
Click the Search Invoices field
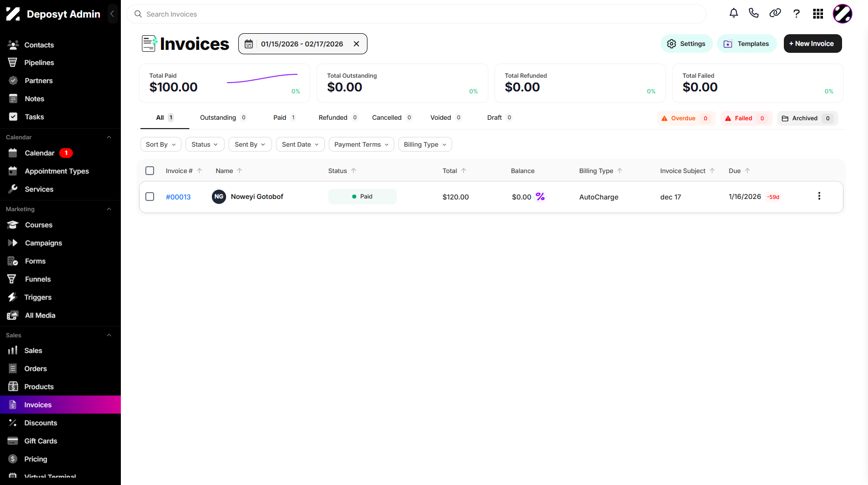pos(416,14)
